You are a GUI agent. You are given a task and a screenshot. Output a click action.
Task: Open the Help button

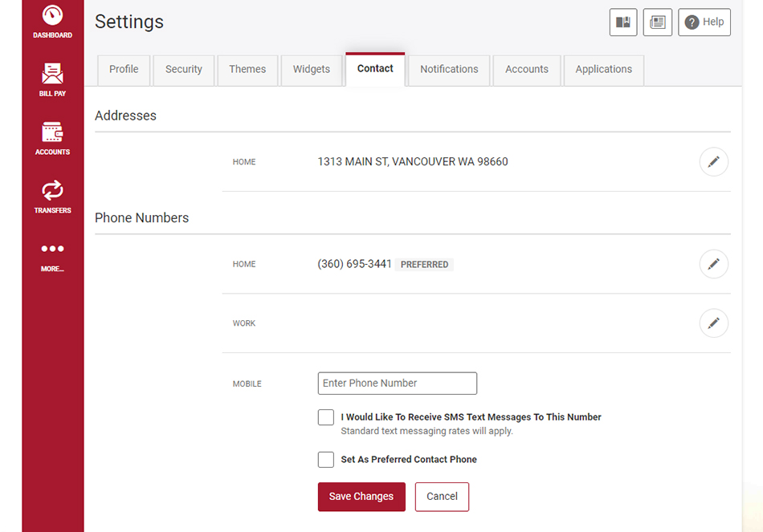tap(704, 22)
